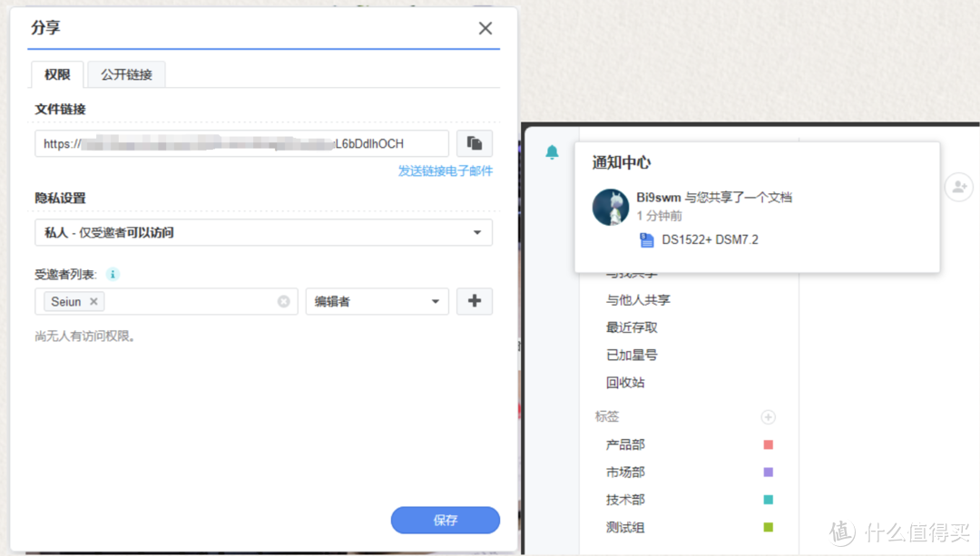Open 回收站 in the sidebar
This screenshot has width=980, height=556.
(624, 382)
